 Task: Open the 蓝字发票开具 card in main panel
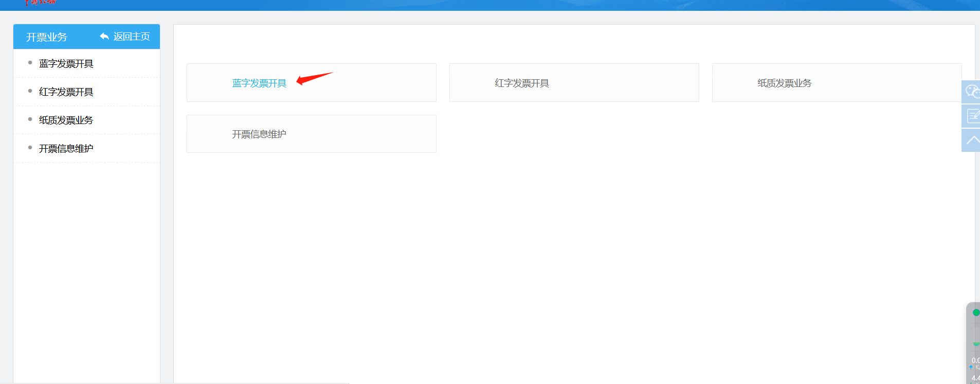[259, 83]
